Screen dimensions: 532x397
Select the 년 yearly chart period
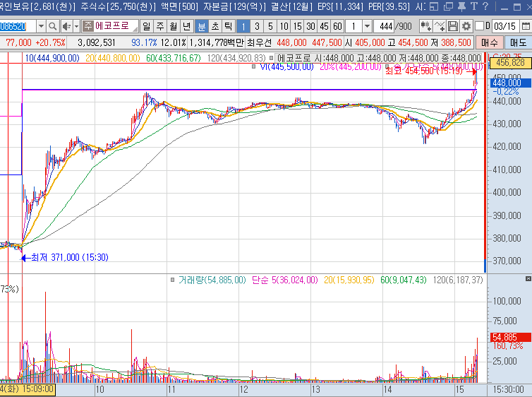coord(187,26)
